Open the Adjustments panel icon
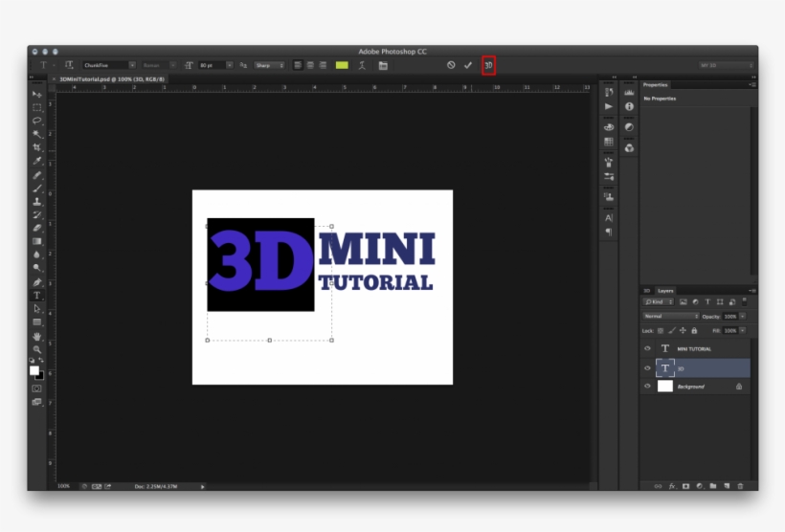The width and height of the screenshot is (785, 532). click(629, 127)
